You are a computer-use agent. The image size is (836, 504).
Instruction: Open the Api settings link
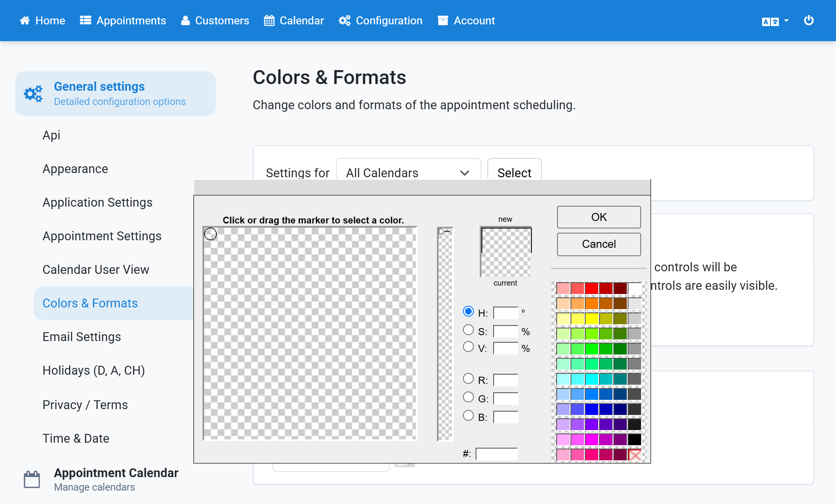point(51,135)
